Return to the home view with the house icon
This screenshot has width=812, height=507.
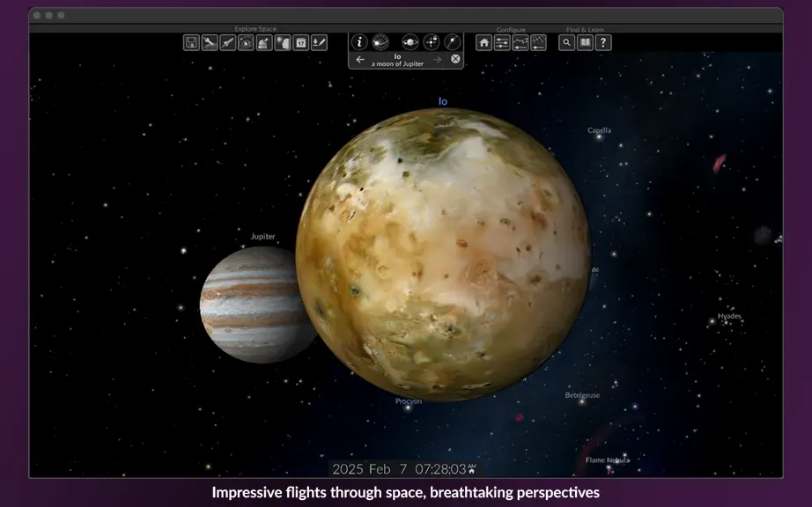tap(484, 42)
